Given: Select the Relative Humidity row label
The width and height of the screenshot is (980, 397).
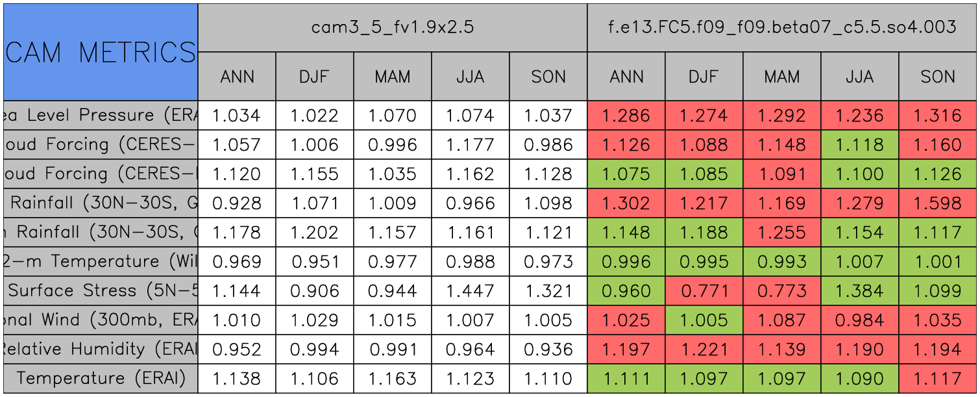Looking at the screenshot, I should pyautogui.click(x=101, y=349).
